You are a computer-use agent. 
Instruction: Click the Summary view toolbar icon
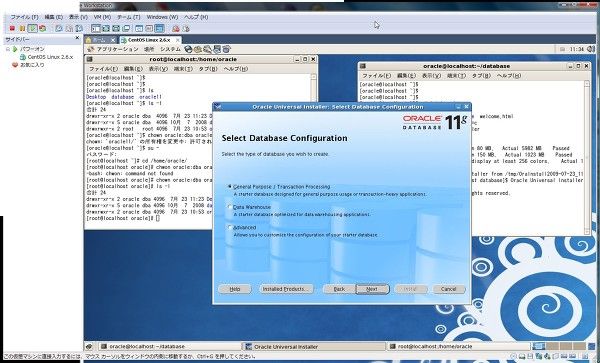(139, 28)
